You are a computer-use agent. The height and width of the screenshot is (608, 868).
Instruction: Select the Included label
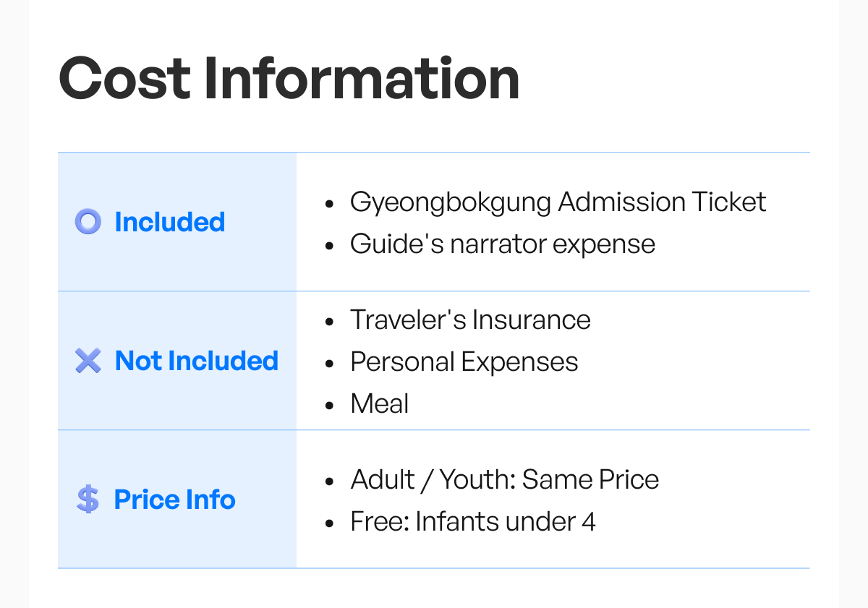pos(170,222)
